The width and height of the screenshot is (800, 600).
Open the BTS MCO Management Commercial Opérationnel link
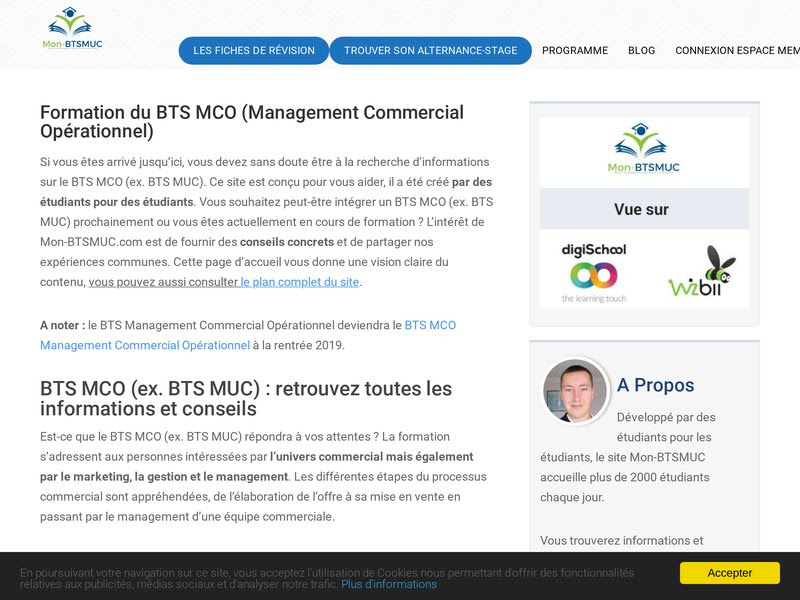pyautogui.click(x=248, y=335)
